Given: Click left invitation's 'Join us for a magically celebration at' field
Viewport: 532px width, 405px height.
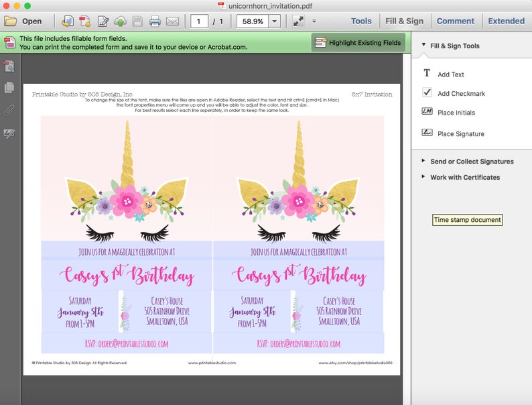Looking at the screenshot, I should click(x=127, y=251).
